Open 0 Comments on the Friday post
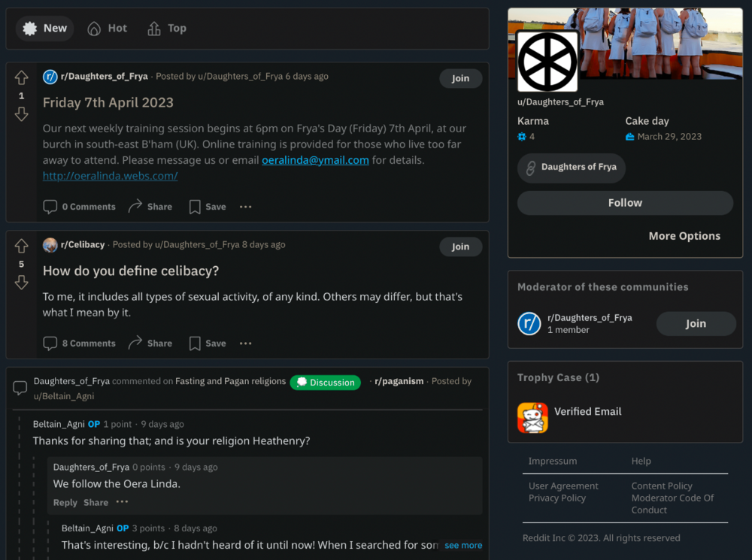 tap(80, 207)
